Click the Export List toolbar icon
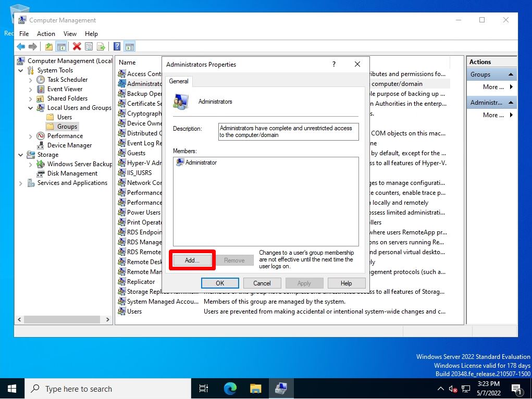The width and height of the screenshot is (532, 399). (101, 46)
